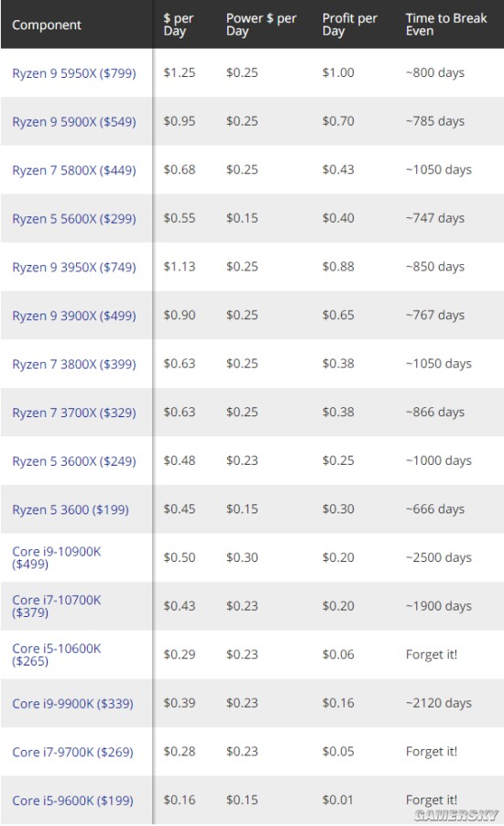Select the '~785 days' break-even cell
Viewport: 504px width, 826px height.
435,121
